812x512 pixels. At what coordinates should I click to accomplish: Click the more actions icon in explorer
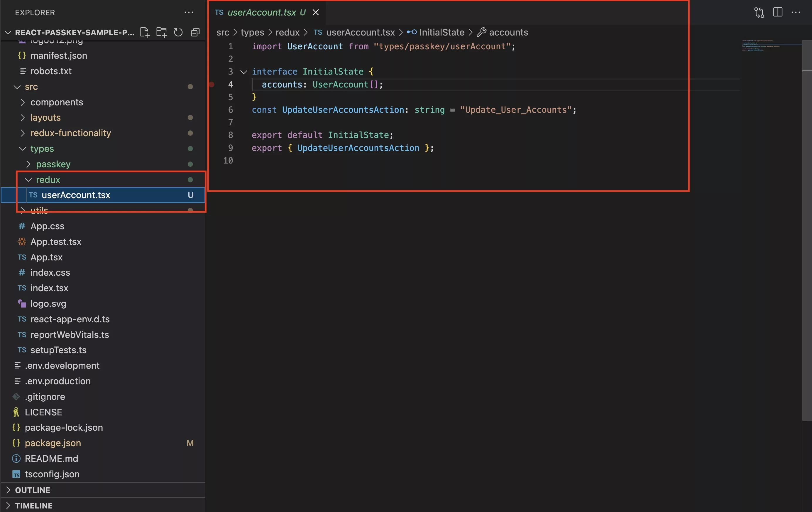189,11
